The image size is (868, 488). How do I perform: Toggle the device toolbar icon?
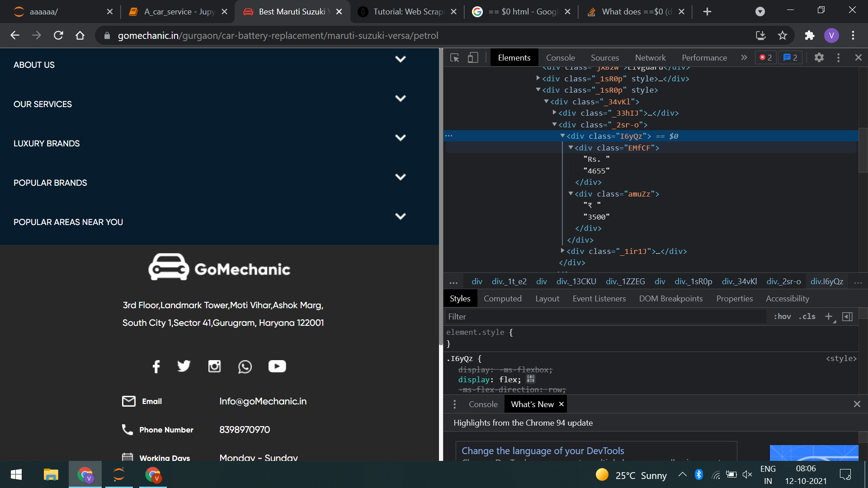(473, 58)
